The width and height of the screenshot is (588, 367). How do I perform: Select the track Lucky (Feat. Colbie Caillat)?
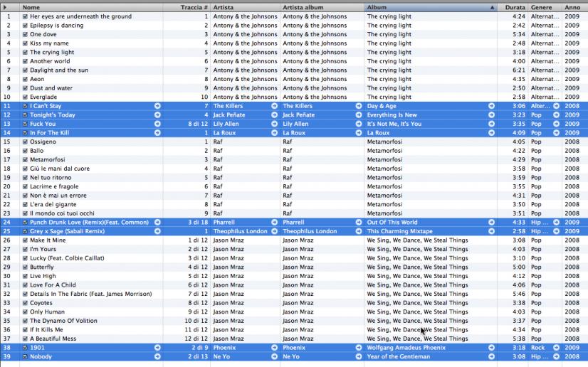[67, 258]
